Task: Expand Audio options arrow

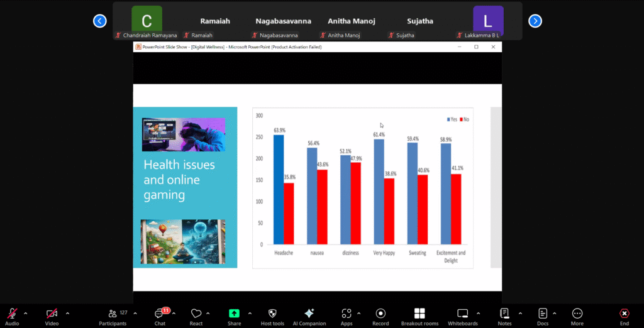Action: (26, 312)
